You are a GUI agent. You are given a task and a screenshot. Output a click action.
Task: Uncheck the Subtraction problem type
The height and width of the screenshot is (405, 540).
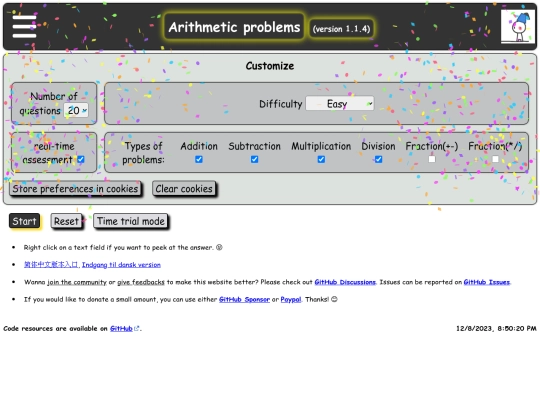(254, 159)
